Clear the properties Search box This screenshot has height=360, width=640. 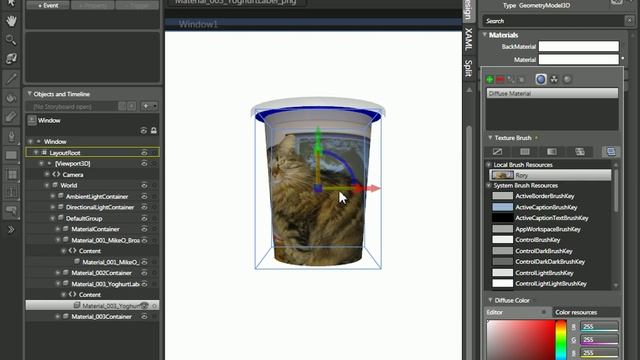tap(629, 20)
